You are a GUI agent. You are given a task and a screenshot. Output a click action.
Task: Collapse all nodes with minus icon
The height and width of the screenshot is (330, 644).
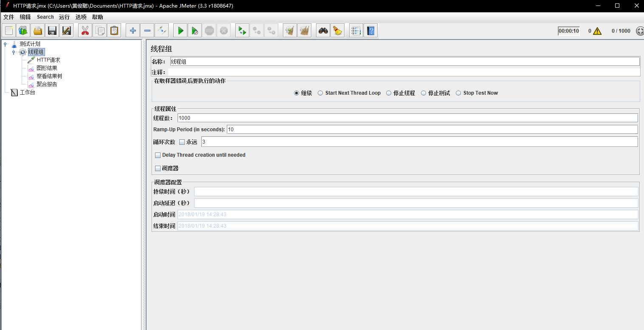[x=147, y=31]
